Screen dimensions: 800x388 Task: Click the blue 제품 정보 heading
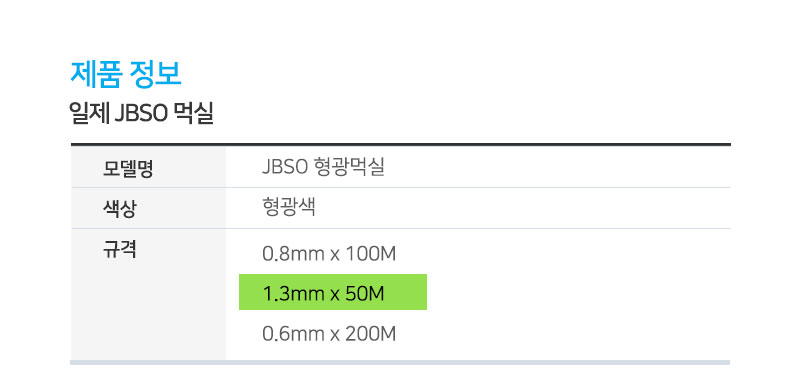[126, 75]
